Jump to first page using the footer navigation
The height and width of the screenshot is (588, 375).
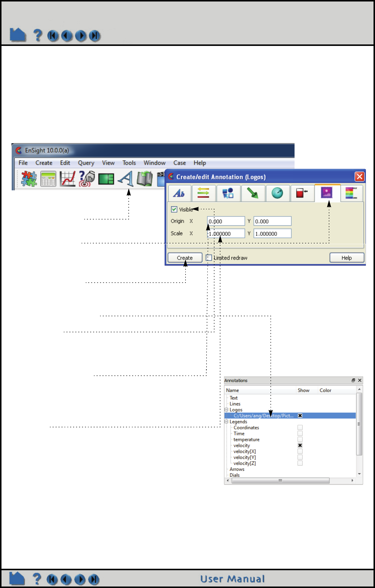pos(52,579)
